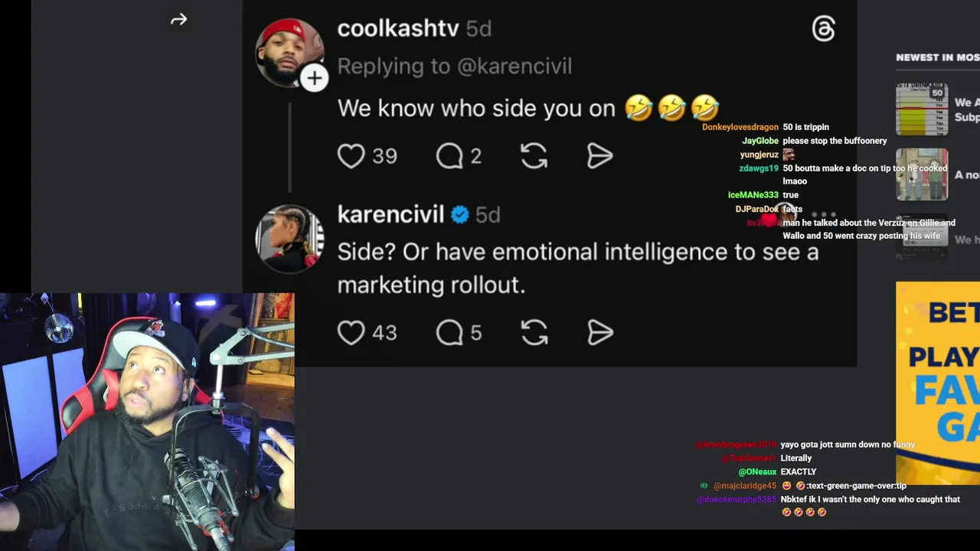Click the yellow betting advertisement banner
This screenshot has height=551, width=980.
pos(938,383)
